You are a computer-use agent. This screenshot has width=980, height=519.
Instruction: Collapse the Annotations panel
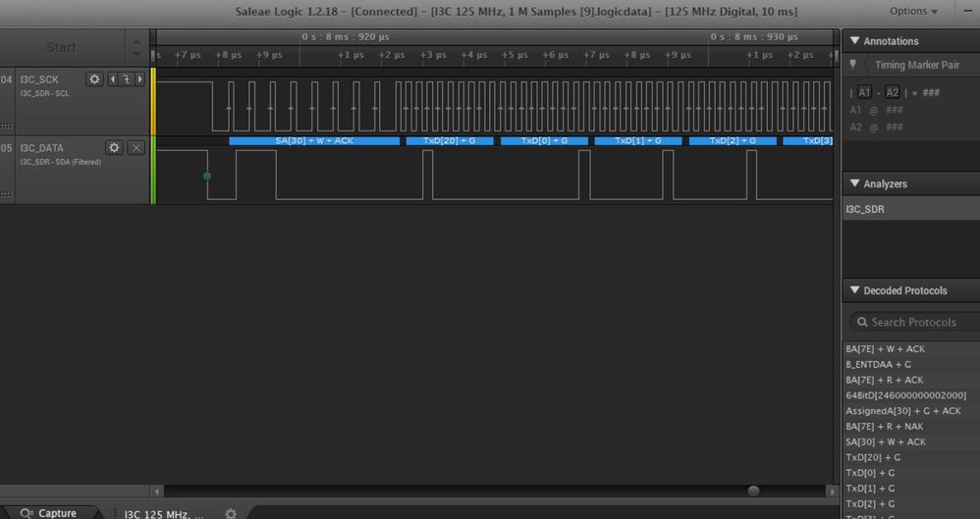(x=854, y=41)
